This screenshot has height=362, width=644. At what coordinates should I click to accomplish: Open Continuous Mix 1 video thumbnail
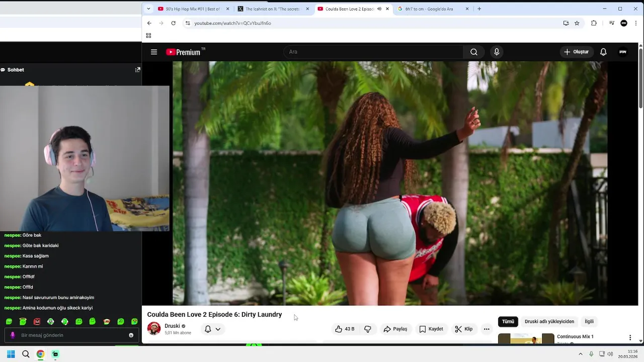(x=526, y=339)
